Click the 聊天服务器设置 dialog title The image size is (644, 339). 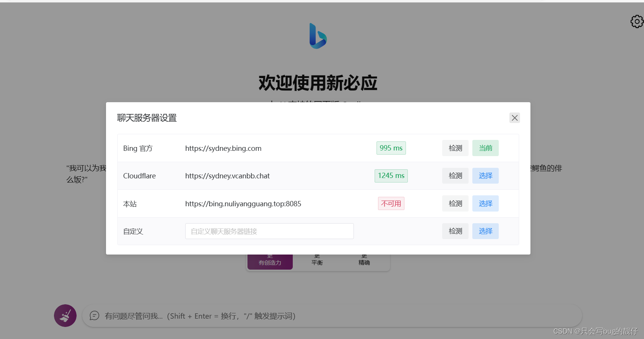[147, 118]
